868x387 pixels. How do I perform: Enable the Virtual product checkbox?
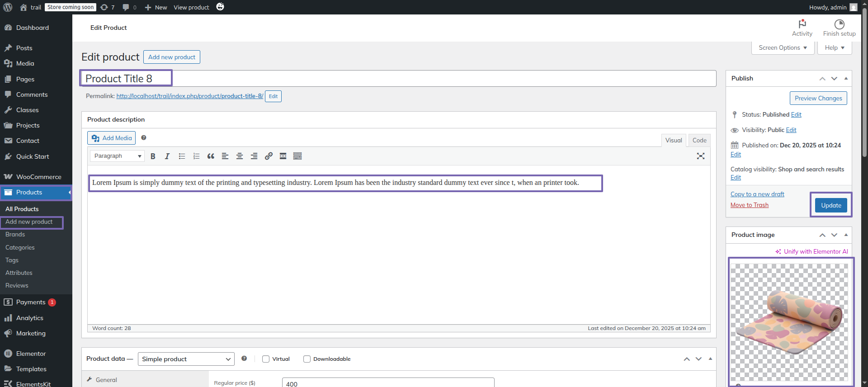[x=266, y=359]
